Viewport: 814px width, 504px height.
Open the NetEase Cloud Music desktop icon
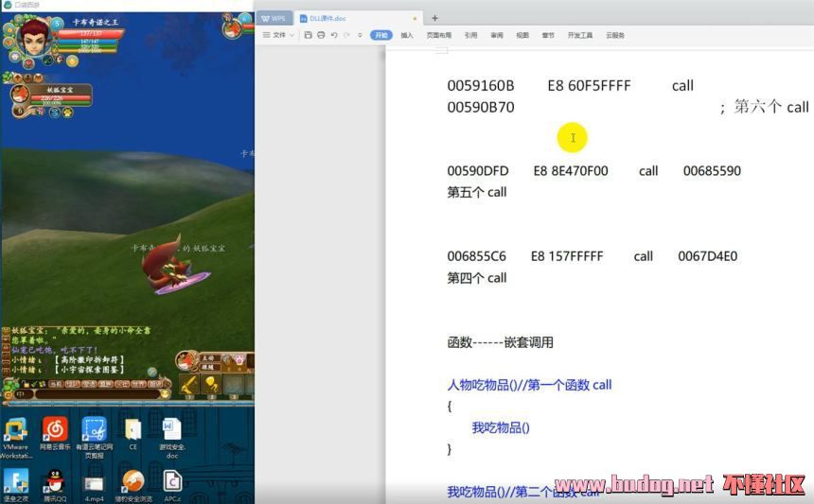coord(55,430)
